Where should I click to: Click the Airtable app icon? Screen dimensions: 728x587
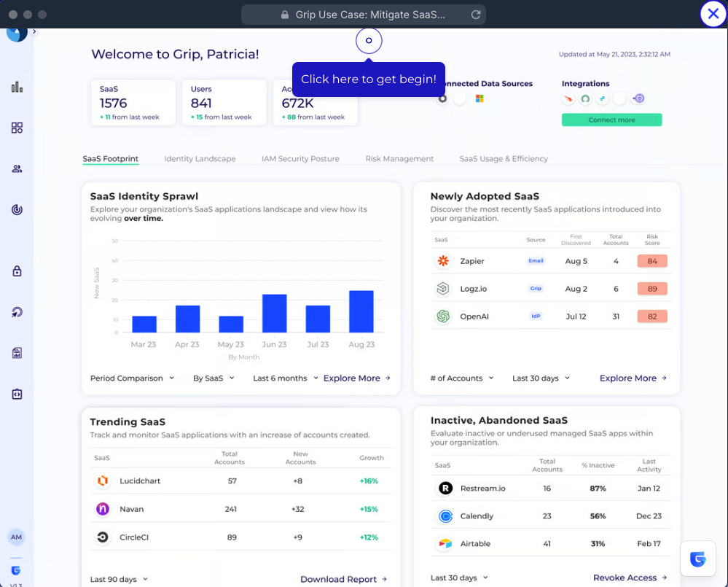pyautogui.click(x=445, y=543)
